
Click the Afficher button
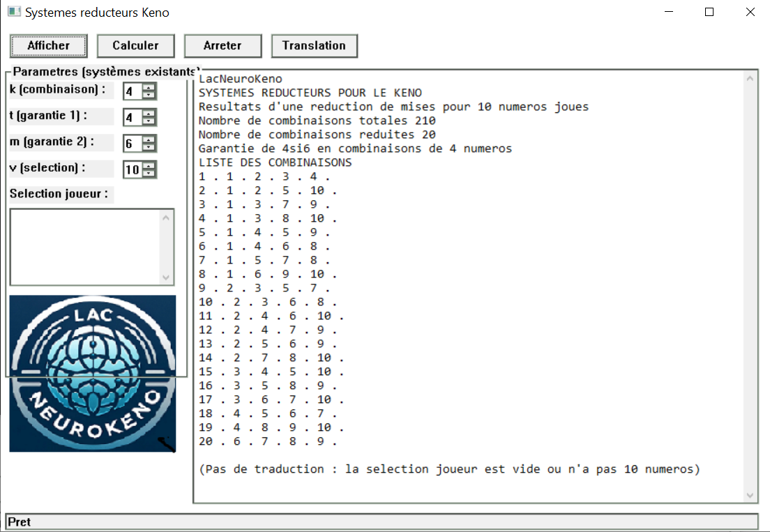point(48,46)
